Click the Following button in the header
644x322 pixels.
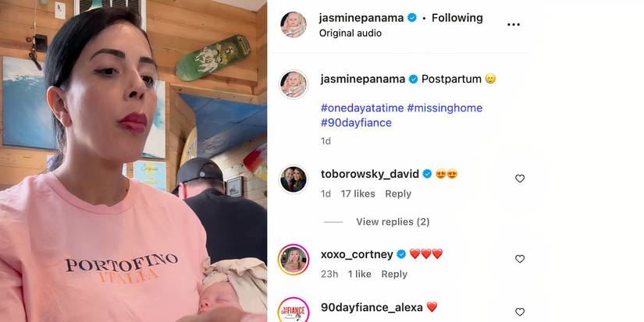click(457, 18)
